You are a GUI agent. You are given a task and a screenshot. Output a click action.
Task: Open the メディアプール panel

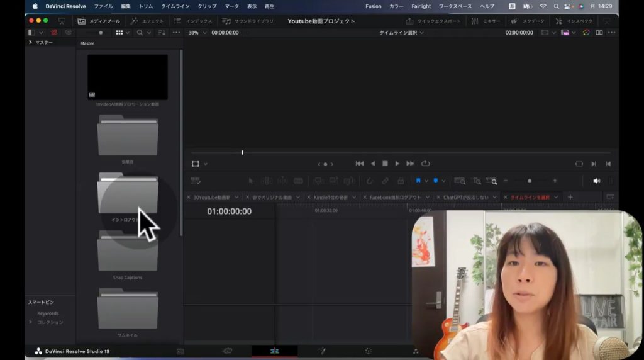pos(99,21)
